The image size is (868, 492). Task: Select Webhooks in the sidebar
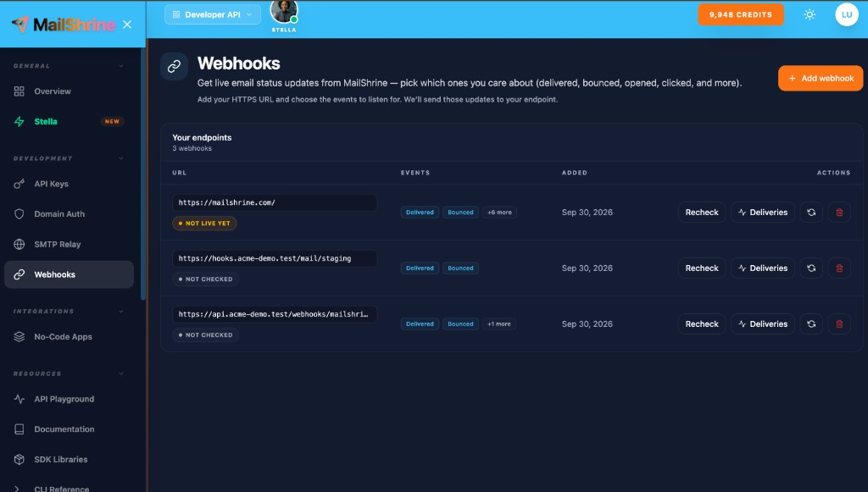69,274
